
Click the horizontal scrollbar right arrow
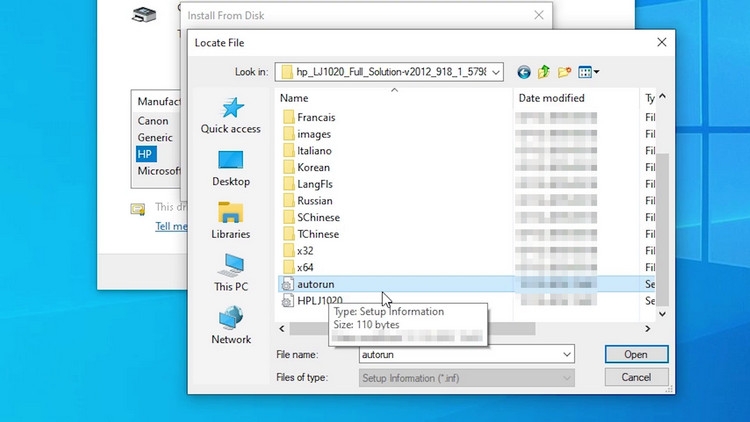tap(648, 329)
